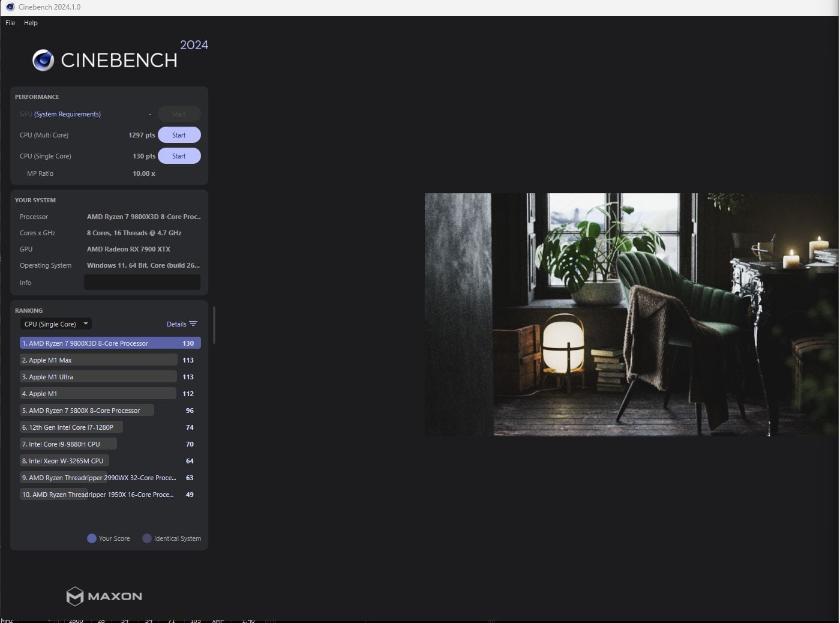The width and height of the screenshot is (840, 623).
Task: Open the File menu
Action: click(x=10, y=23)
